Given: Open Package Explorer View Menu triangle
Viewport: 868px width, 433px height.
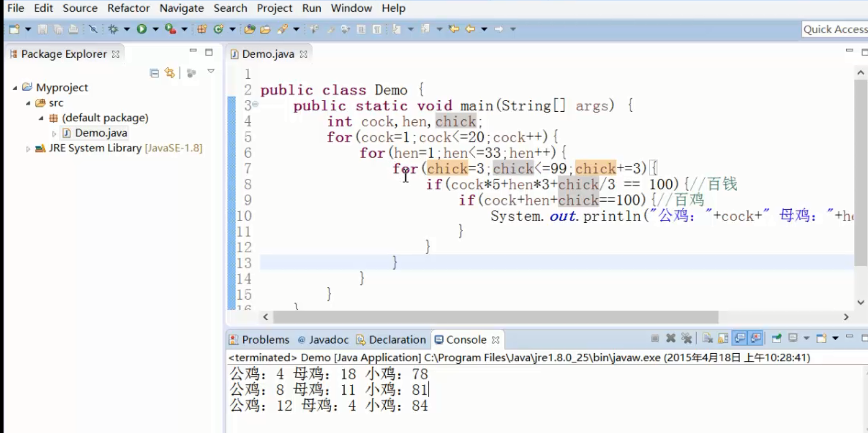Looking at the screenshot, I should tap(211, 72).
